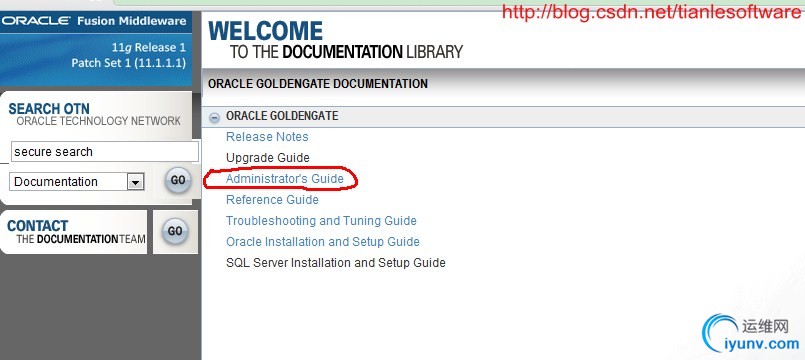The width and height of the screenshot is (805, 360).
Task: Click the 11g Release 1 text
Action: (x=148, y=48)
